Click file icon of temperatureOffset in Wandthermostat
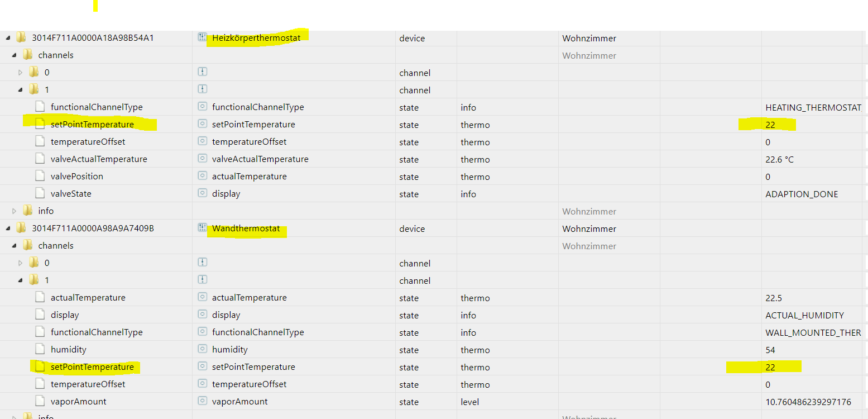Image resolution: width=868 pixels, height=419 pixels. (40, 384)
